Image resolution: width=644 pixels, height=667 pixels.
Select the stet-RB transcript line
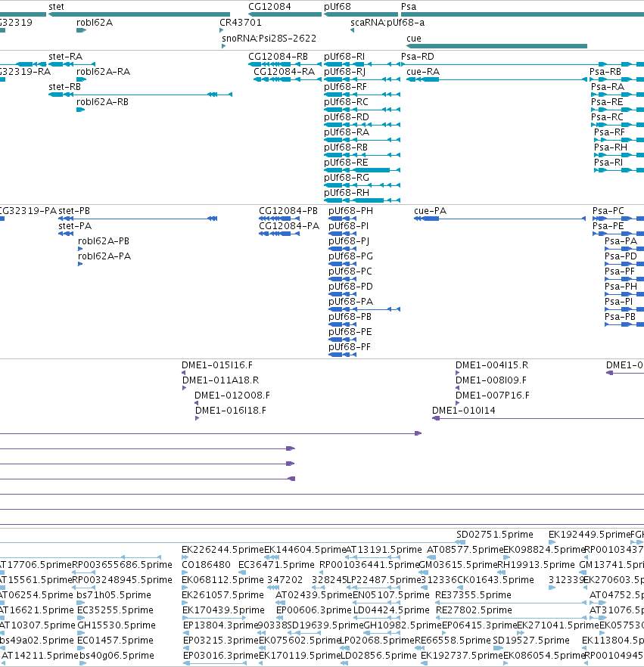coord(141,95)
